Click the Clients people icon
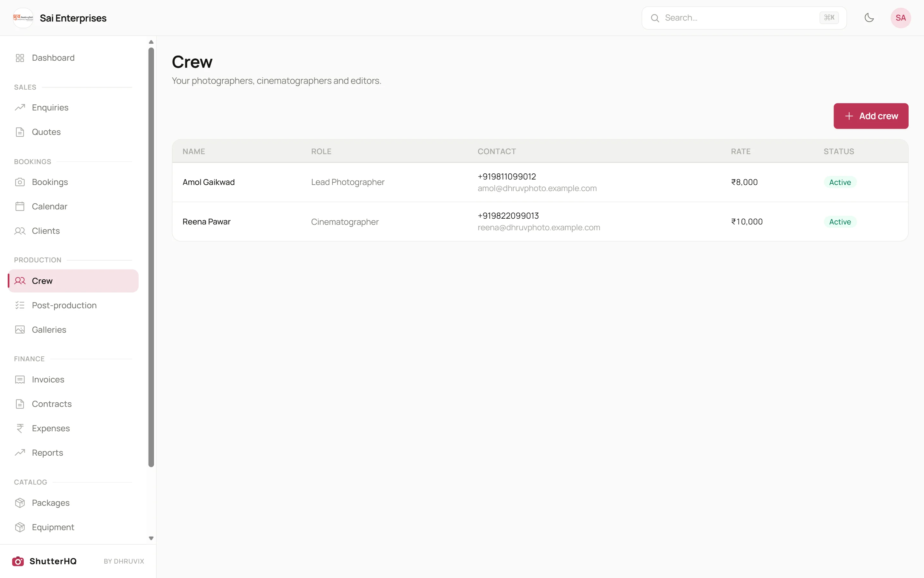Screen dimensions: 924x578 20,231
